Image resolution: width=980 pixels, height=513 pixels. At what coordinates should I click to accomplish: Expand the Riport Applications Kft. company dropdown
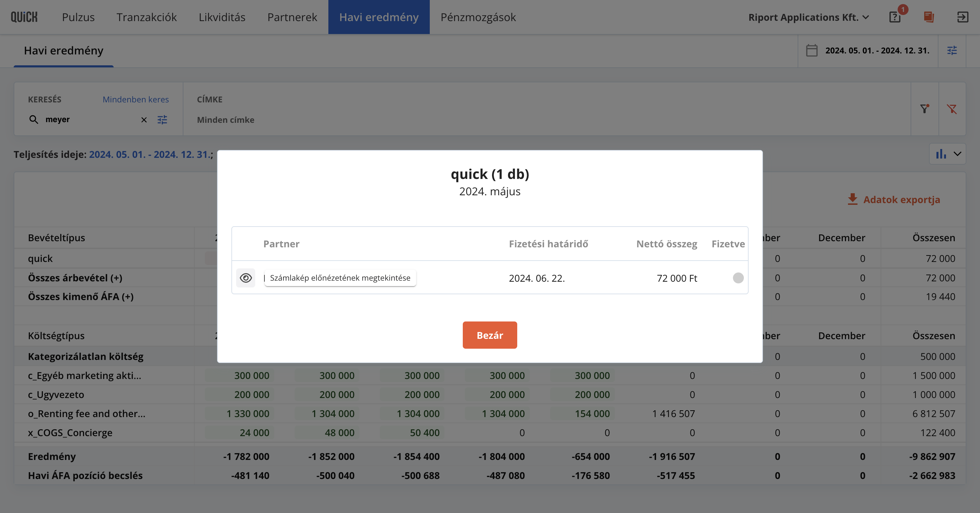[809, 17]
